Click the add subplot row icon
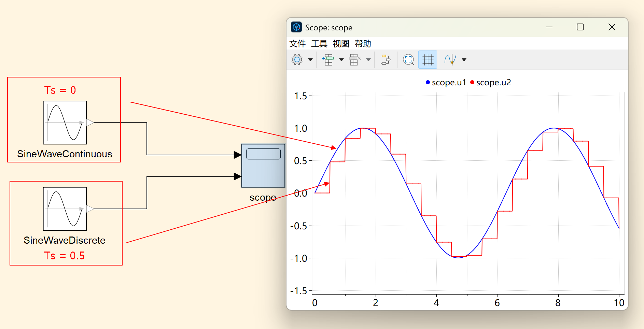This screenshot has height=329, width=644. point(328,60)
